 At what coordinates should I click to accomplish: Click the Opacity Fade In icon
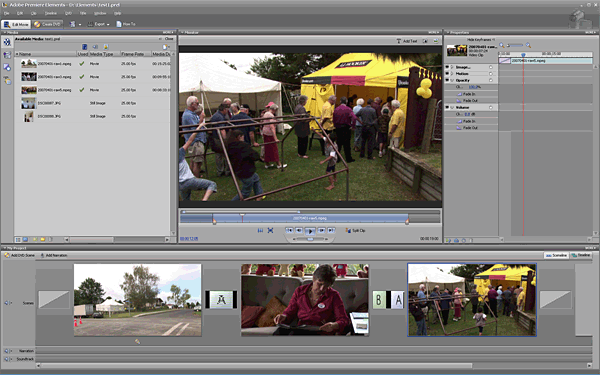[x=459, y=94]
